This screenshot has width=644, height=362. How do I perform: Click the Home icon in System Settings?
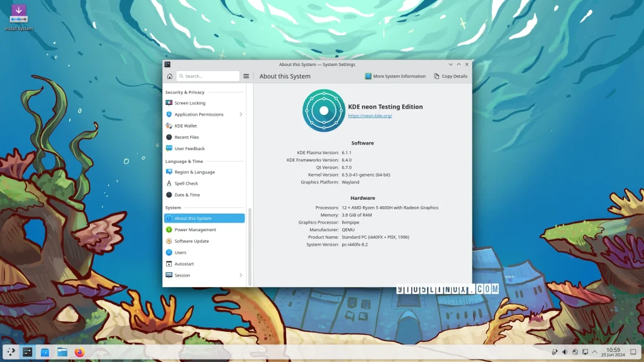tap(169, 76)
